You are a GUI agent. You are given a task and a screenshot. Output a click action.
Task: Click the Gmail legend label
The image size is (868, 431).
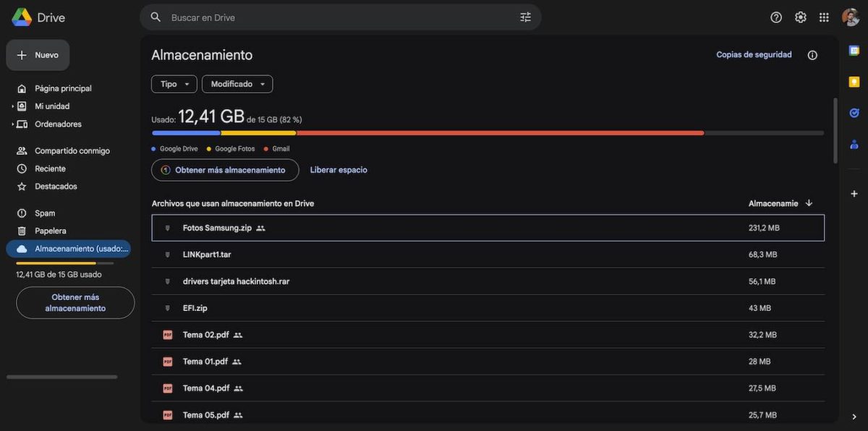[x=281, y=149]
